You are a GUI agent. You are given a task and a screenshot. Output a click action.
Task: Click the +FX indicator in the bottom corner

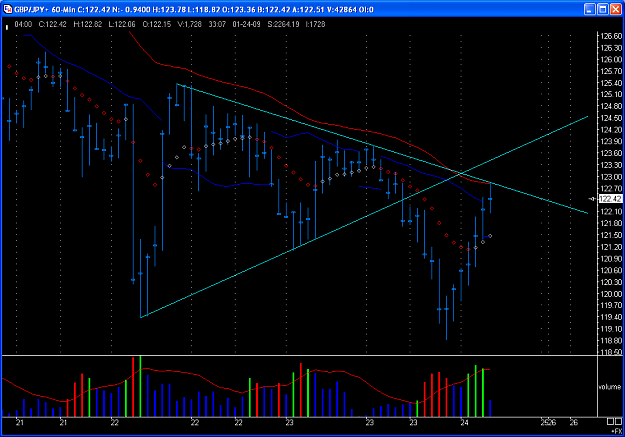click(616, 431)
